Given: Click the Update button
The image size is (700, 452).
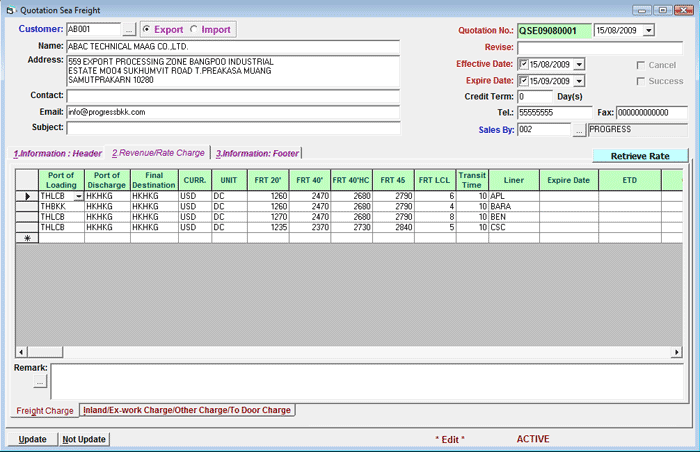Looking at the screenshot, I should coord(32,439).
